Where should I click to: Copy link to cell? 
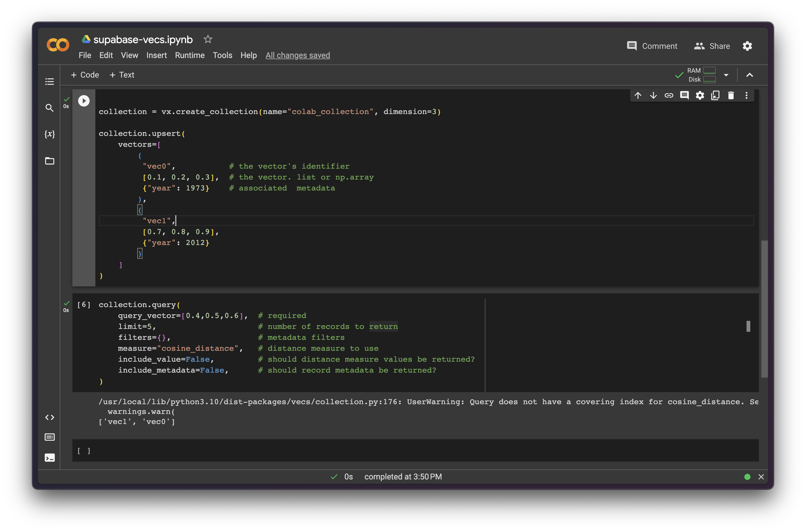pyautogui.click(x=669, y=95)
